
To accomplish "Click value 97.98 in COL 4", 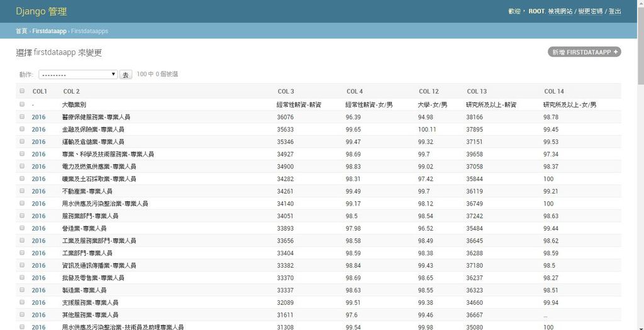I will click(353, 228).
